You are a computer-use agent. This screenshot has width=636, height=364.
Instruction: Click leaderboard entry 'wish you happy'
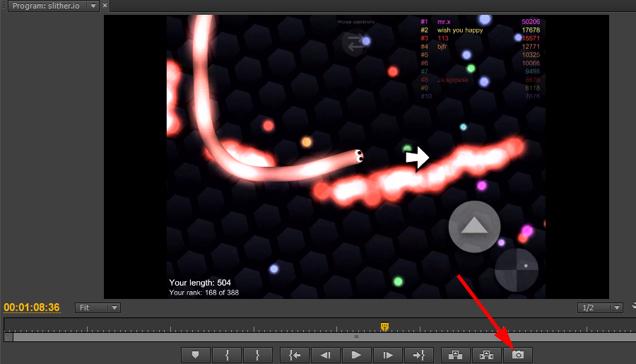(460, 30)
